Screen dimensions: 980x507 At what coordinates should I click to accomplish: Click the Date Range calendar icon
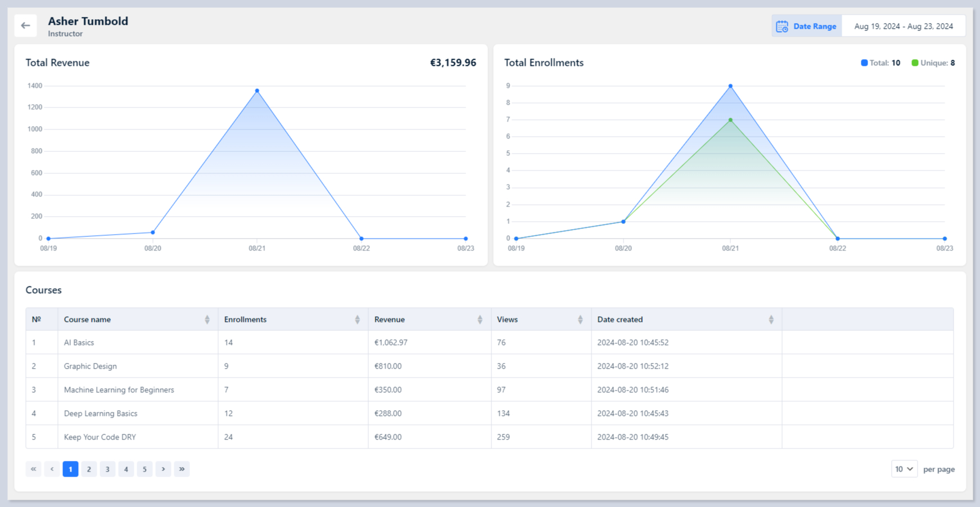coord(782,26)
